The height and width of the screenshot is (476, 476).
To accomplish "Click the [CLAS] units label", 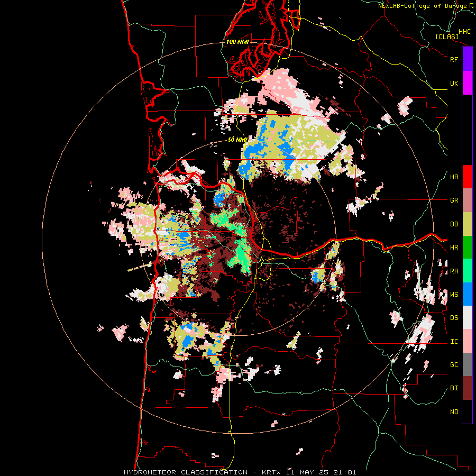I will (x=447, y=36).
